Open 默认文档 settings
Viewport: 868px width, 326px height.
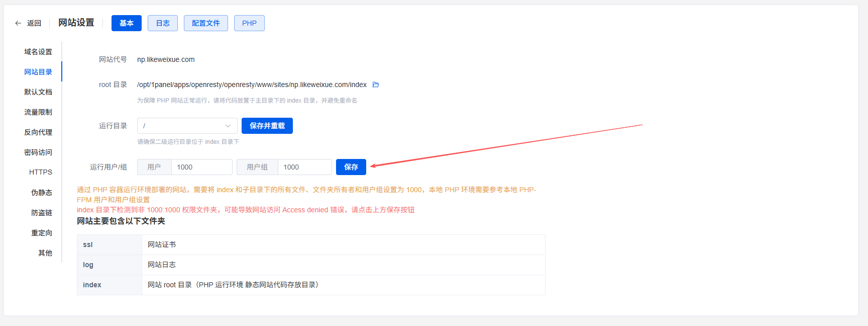(38, 92)
